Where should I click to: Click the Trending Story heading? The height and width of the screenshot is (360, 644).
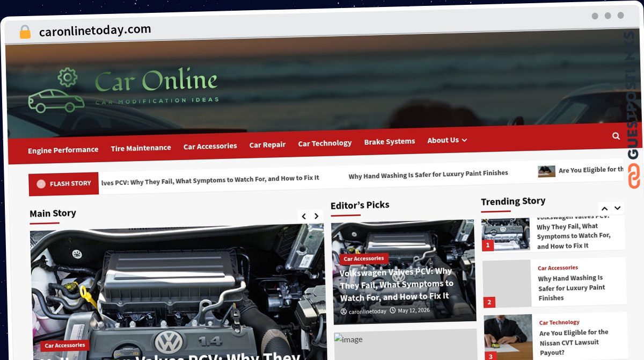(513, 201)
